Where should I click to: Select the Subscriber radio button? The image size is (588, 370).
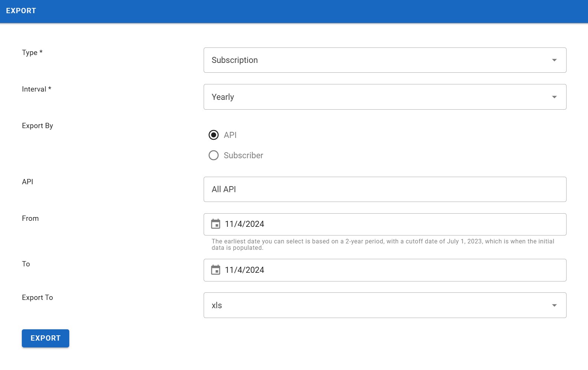(x=213, y=155)
